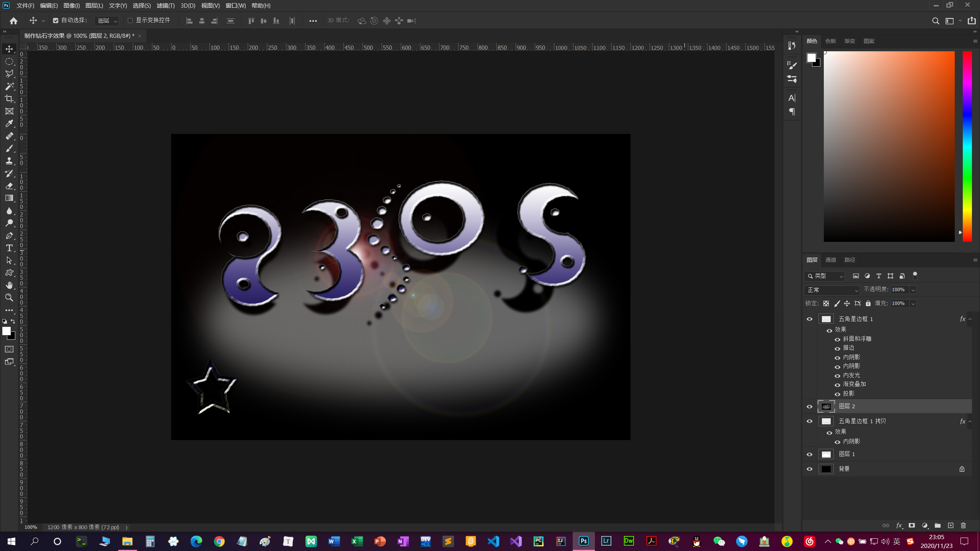Select the Hand tool
Image resolution: width=980 pixels, height=551 pixels.
(x=9, y=285)
